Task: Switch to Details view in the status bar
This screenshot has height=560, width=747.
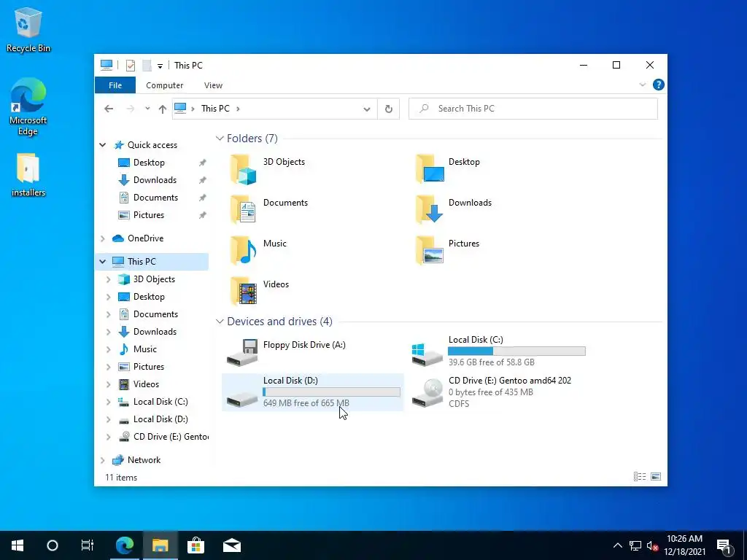Action: [640, 477]
